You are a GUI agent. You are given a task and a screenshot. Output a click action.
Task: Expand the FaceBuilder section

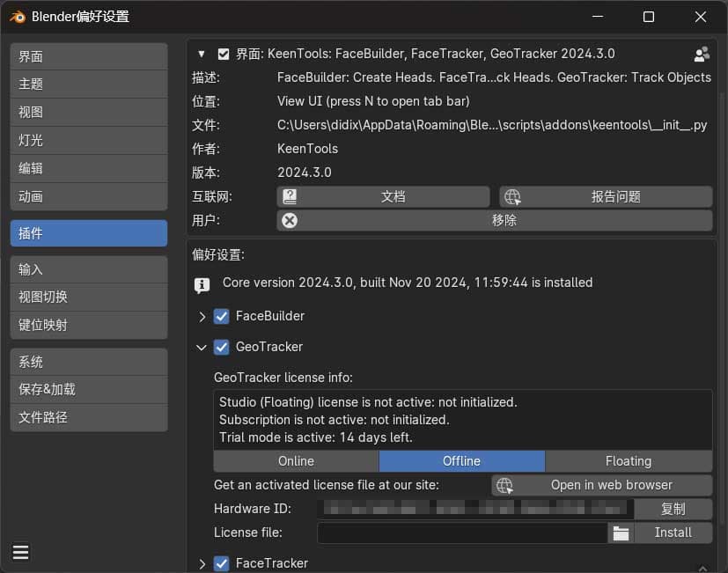[x=202, y=317]
